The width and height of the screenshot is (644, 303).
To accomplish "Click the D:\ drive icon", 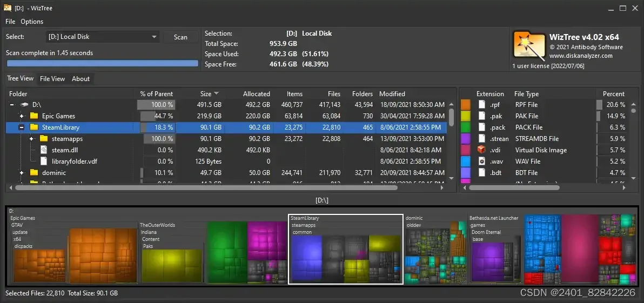I will point(24,105).
